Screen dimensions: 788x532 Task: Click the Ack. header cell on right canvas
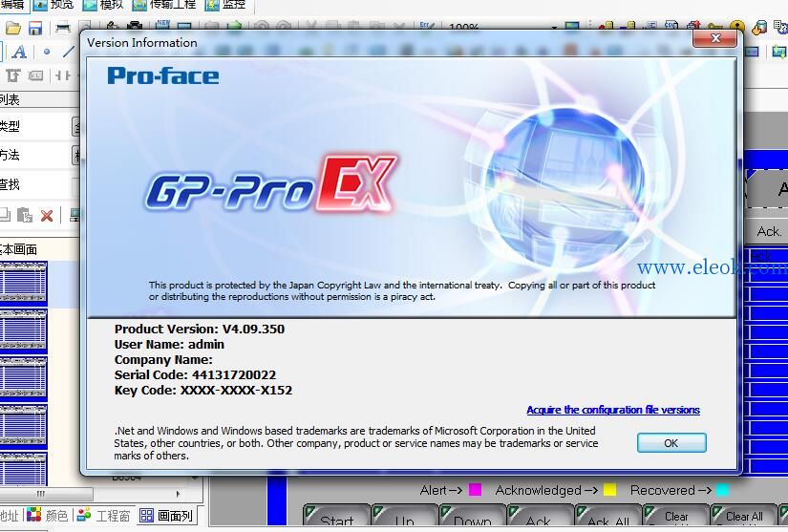(x=768, y=231)
